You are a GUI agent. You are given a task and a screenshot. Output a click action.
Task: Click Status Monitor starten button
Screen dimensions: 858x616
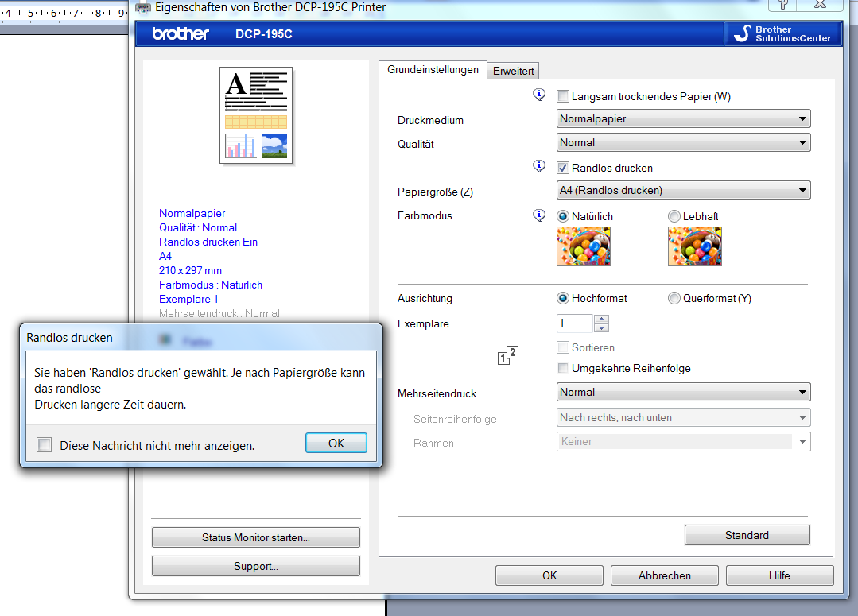255,537
